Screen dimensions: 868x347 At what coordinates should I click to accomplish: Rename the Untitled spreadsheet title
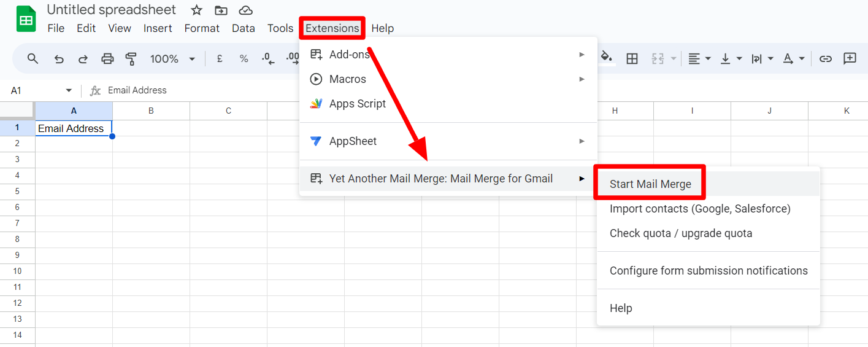[111, 10]
